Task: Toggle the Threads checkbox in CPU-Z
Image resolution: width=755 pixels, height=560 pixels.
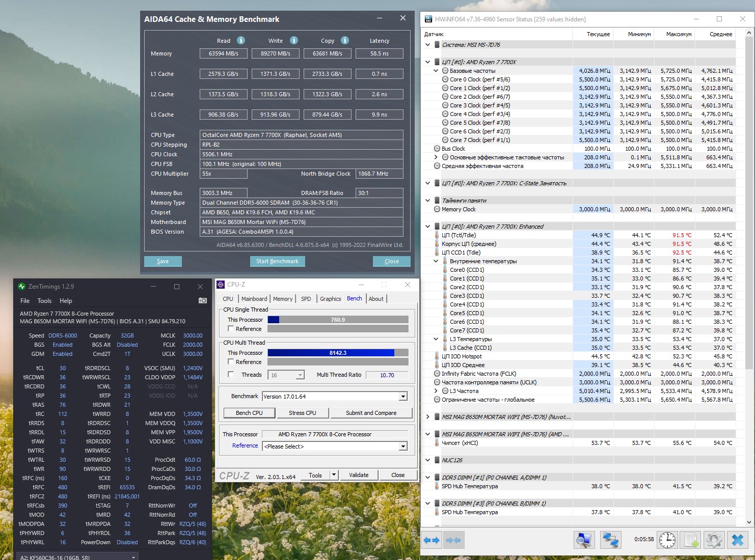Action: point(231,375)
